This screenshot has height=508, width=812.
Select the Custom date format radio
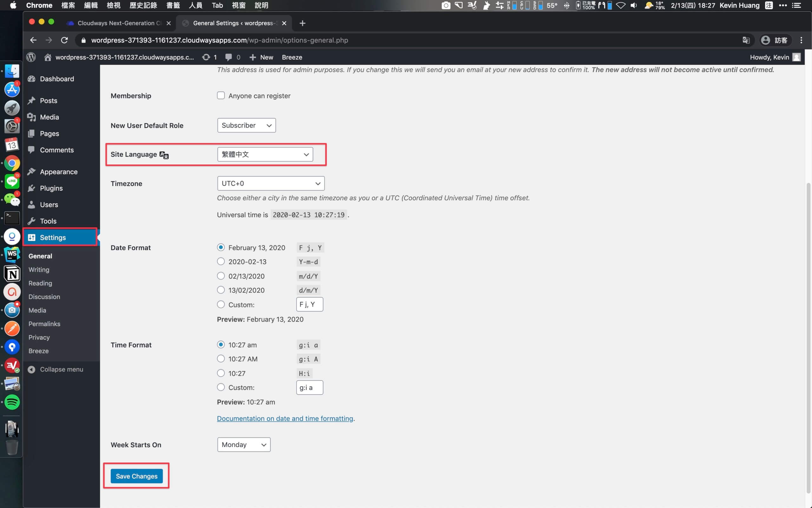coord(221,304)
